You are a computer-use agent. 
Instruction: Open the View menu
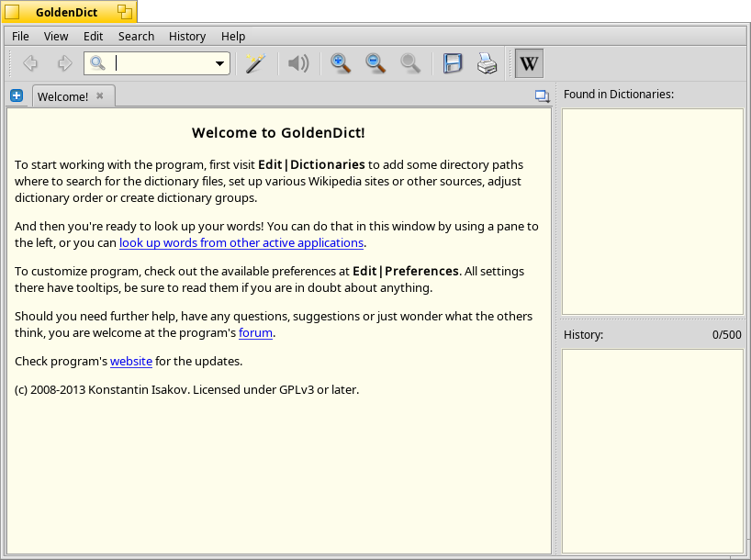[56, 37]
